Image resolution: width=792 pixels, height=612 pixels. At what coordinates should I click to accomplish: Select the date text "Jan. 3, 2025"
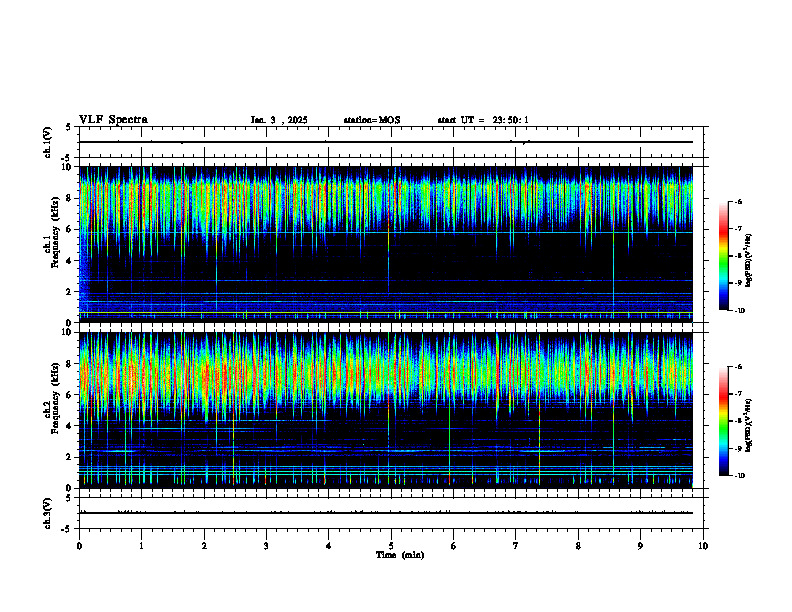coord(279,120)
